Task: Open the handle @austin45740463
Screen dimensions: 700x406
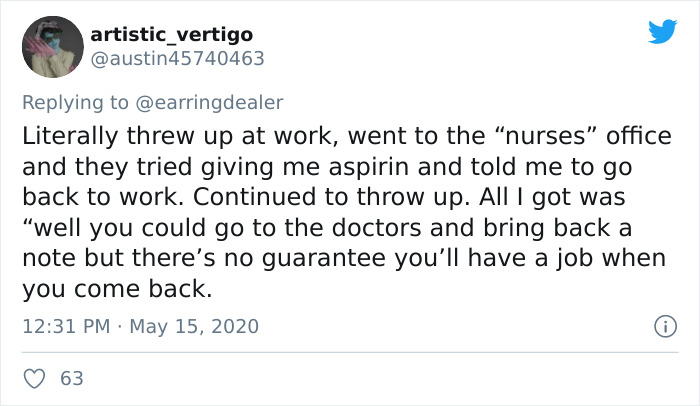Action: click(178, 59)
